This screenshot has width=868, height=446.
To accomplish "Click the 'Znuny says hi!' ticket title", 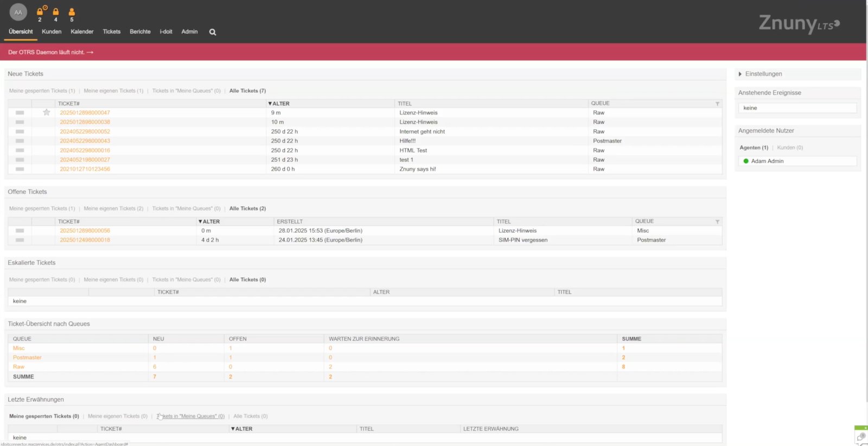I will [x=418, y=169].
